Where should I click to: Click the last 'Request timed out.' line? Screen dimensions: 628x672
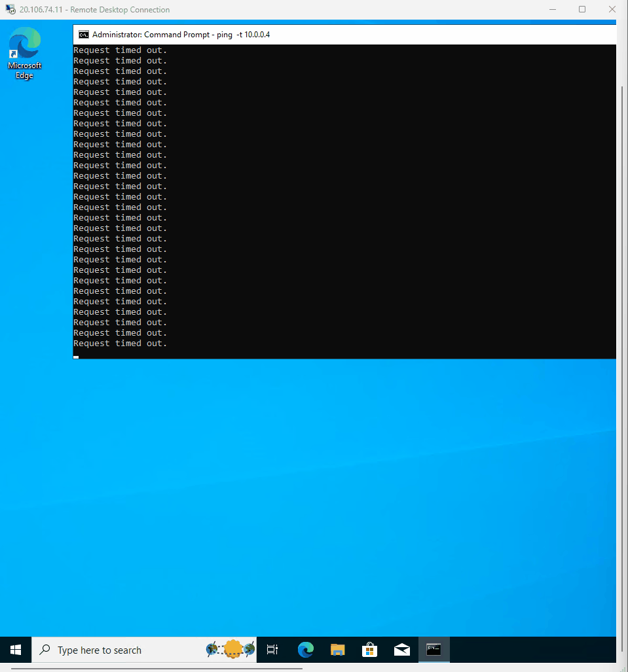click(x=120, y=344)
